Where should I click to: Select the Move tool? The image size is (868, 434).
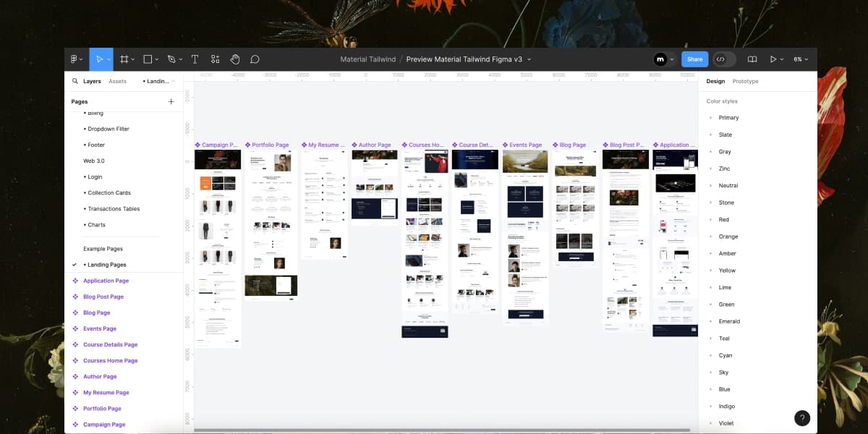pos(101,59)
